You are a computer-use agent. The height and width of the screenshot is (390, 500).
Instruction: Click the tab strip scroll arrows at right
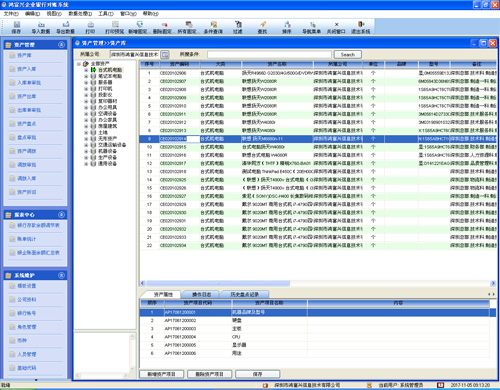491,294
